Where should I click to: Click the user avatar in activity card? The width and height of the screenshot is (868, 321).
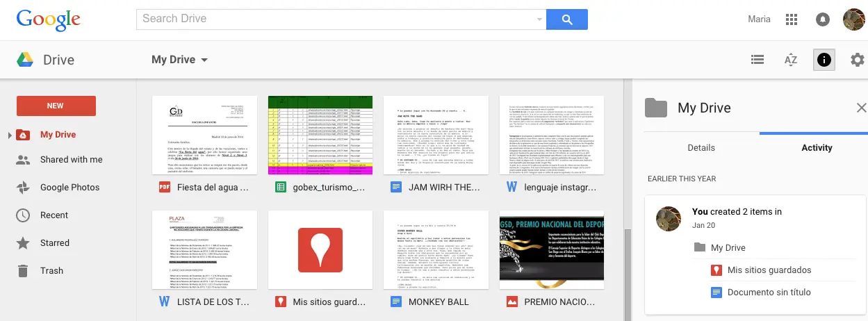(x=668, y=219)
